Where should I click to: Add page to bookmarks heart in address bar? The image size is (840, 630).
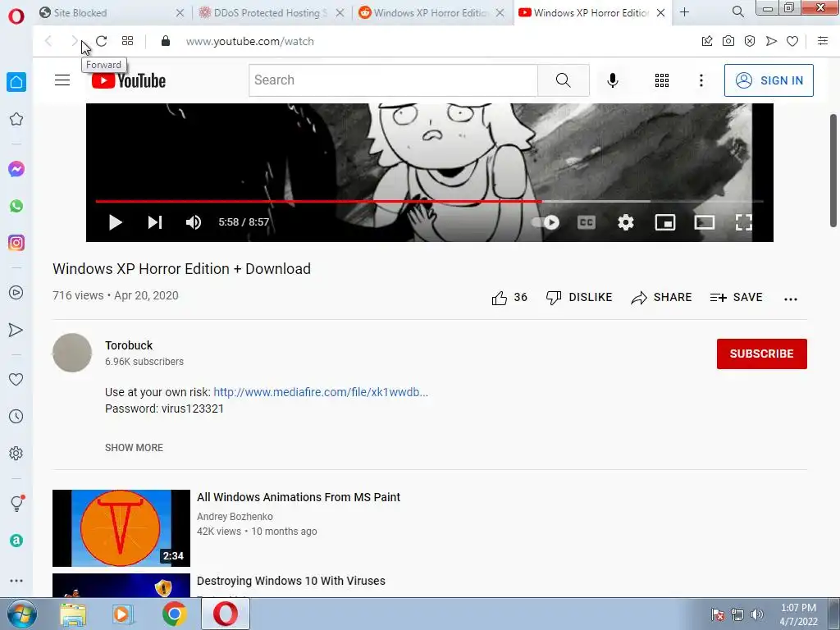pyautogui.click(x=792, y=41)
